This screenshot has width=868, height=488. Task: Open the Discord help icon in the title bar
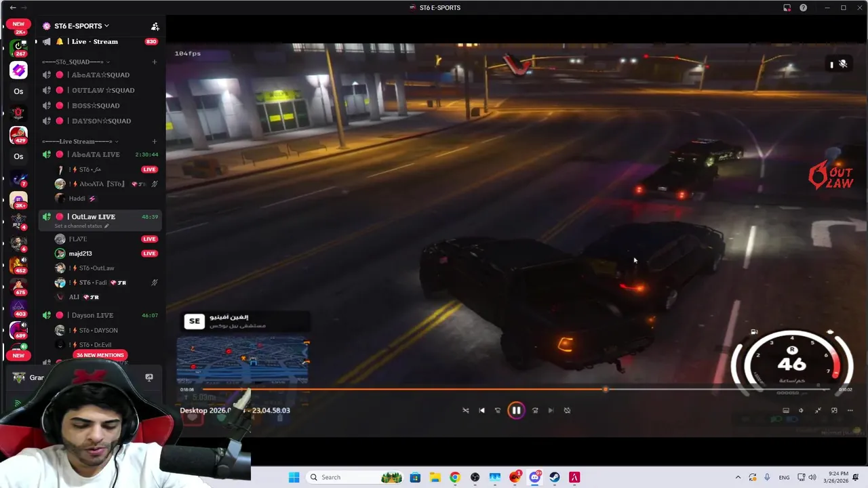click(803, 7)
